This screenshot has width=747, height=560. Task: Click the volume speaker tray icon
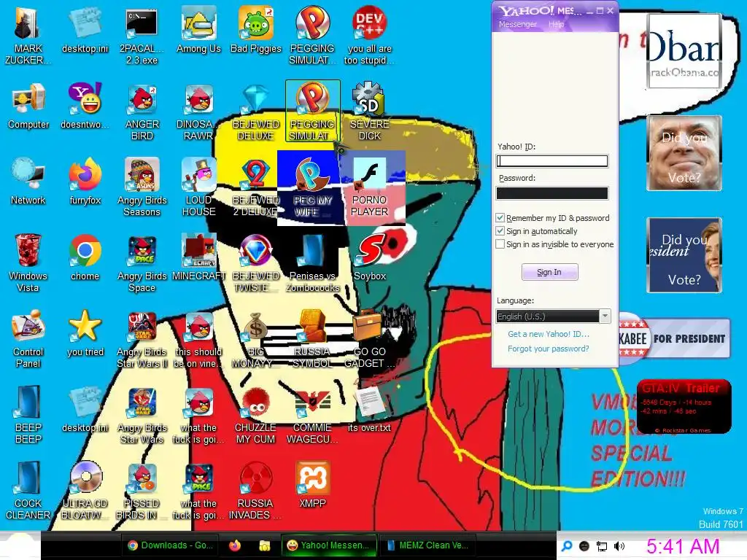coord(619,546)
